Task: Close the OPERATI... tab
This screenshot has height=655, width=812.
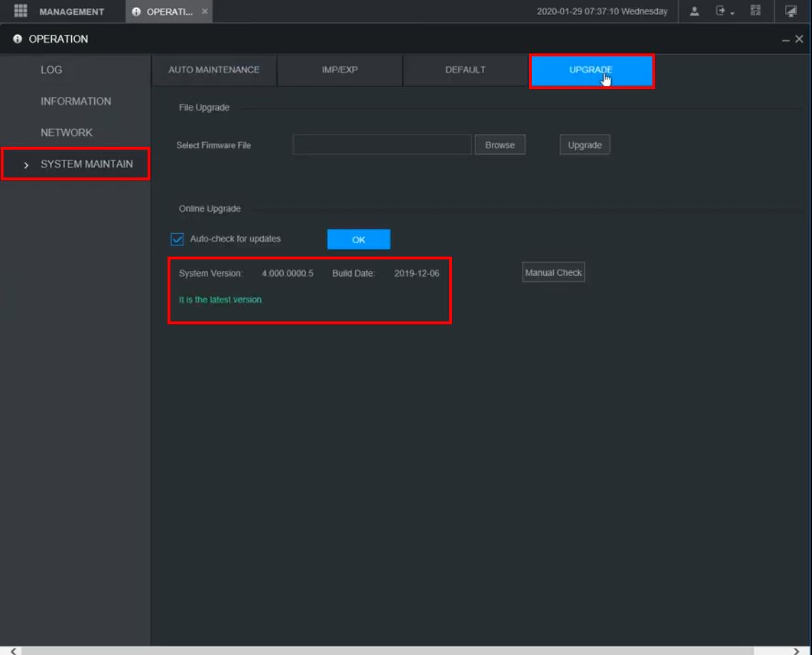Action: 205,11
